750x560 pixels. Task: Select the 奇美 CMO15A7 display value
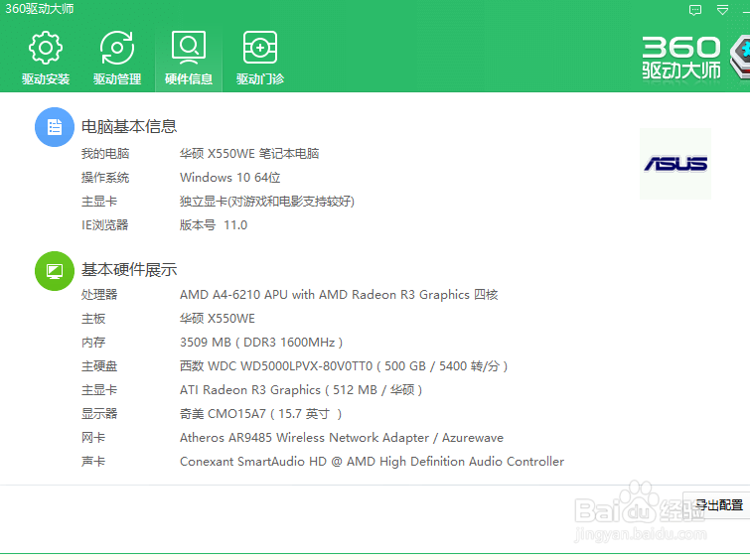(x=260, y=414)
